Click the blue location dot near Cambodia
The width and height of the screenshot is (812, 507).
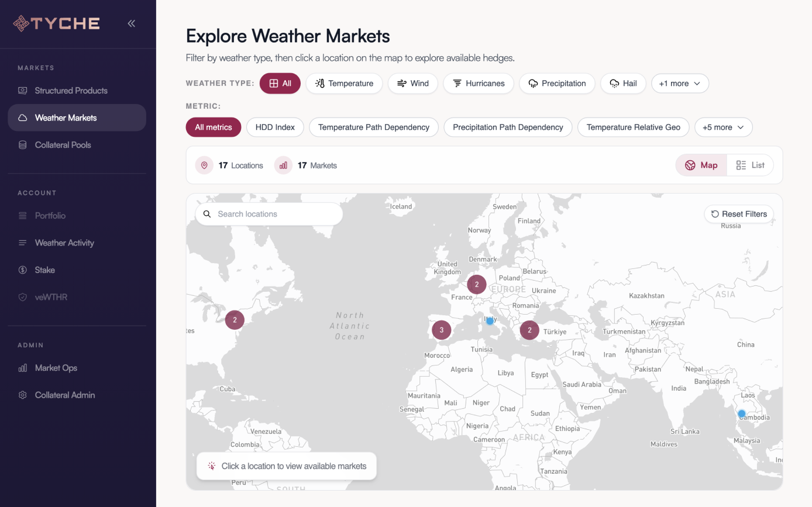742,414
